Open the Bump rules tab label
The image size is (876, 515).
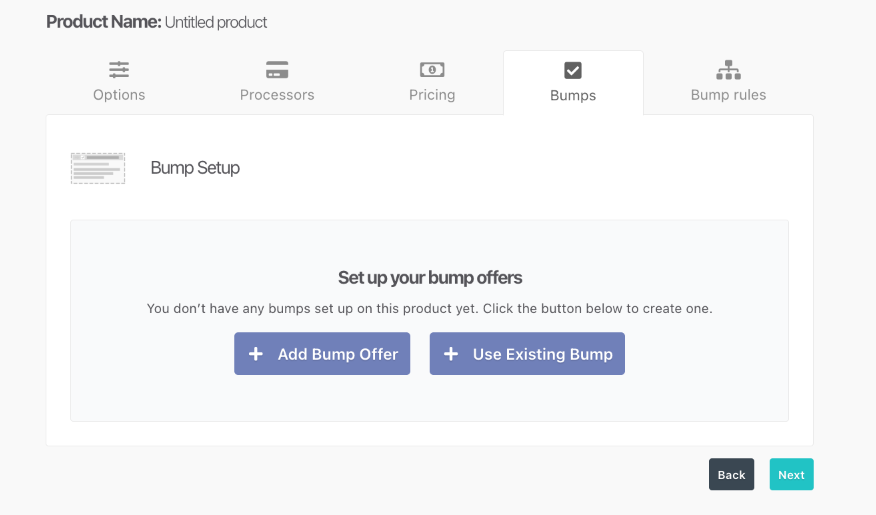point(728,95)
